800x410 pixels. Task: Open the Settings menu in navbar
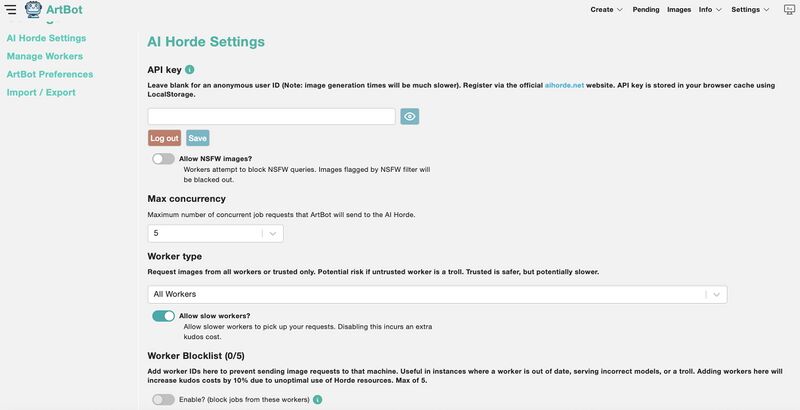pyautogui.click(x=750, y=9)
